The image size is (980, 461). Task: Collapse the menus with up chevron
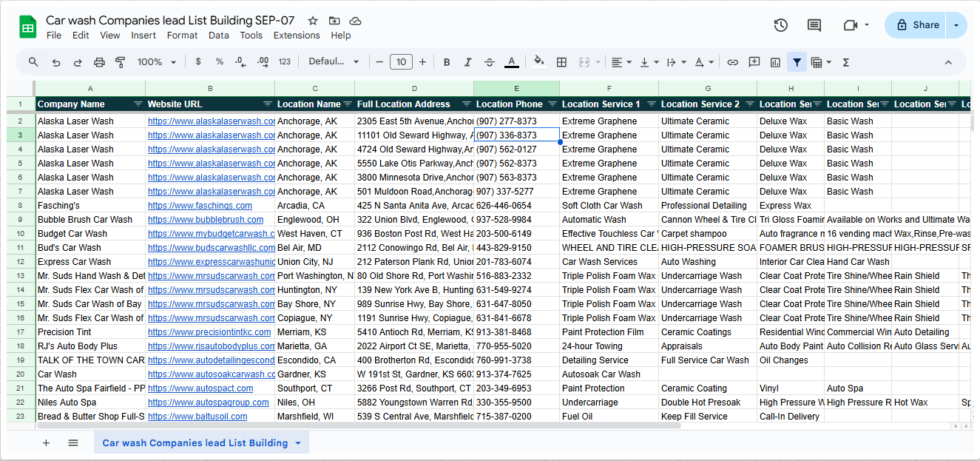(x=948, y=62)
